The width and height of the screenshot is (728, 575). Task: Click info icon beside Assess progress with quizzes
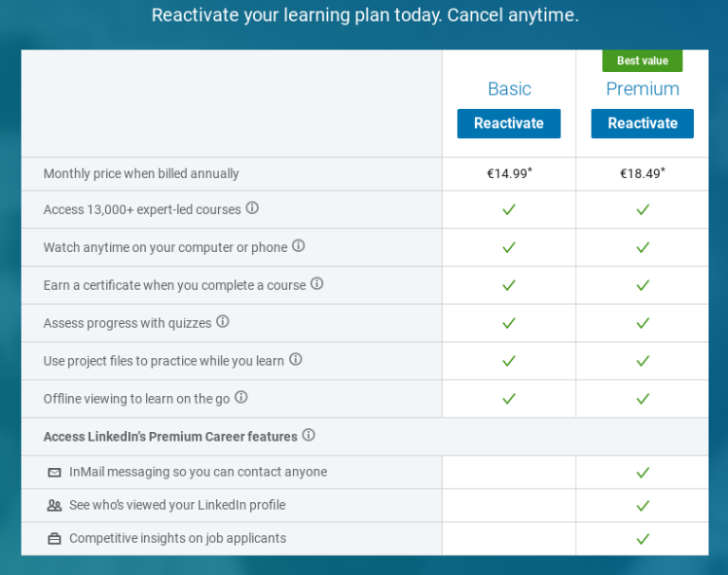223,322
